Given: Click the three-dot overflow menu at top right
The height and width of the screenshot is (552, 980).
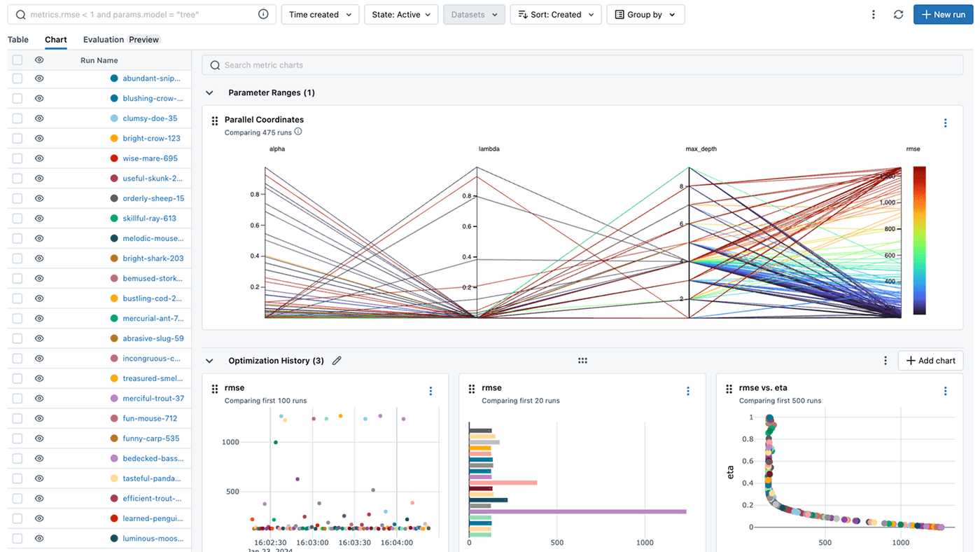Looking at the screenshot, I should point(873,14).
